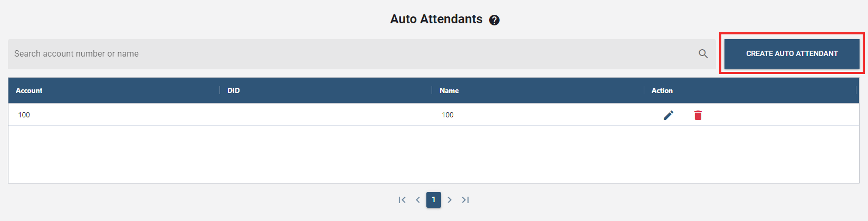Screen dimensions: 868x221
Task: Sort by the DID column header
Action: click(233, 90)
